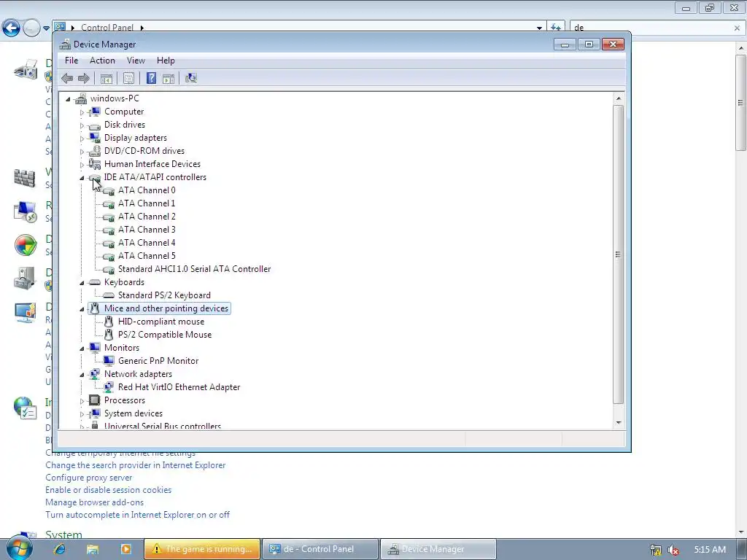Click the blue Help question mark icon

coord(151,78)
